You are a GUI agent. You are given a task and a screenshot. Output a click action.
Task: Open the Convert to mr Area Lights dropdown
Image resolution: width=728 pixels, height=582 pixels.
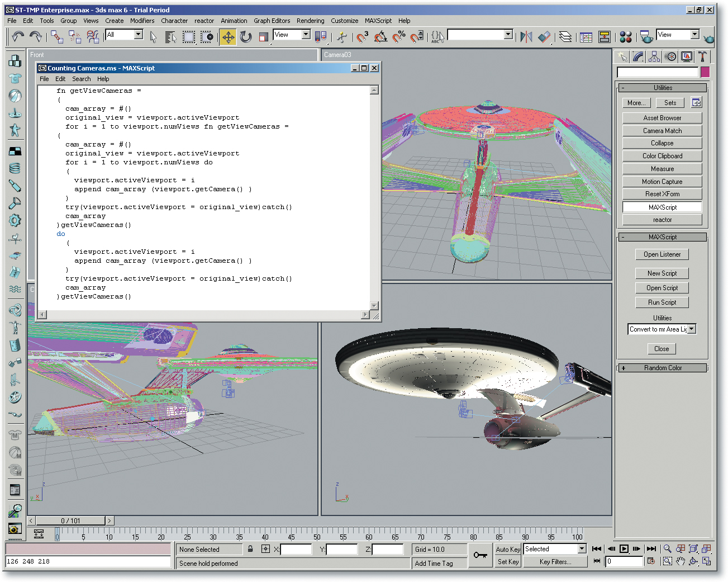(x=692, y=329)
